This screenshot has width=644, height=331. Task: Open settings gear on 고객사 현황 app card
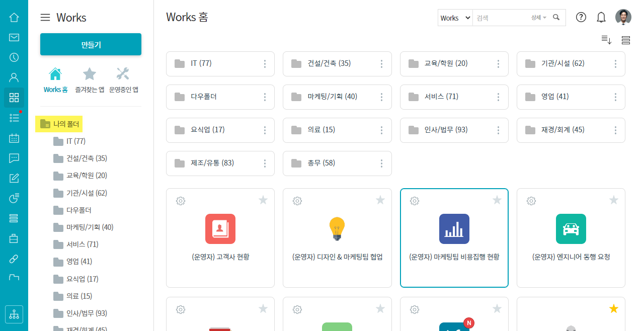(x=181, y=201)
